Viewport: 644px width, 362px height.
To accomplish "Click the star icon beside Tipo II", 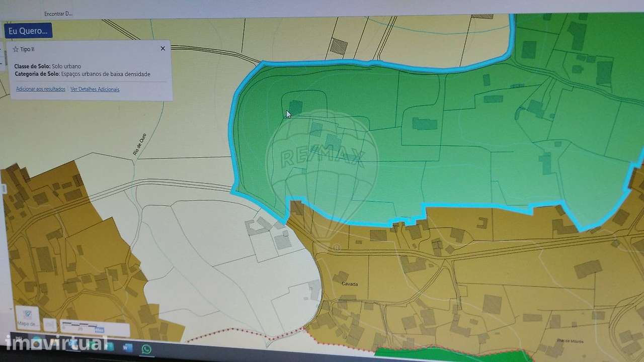I will point(15,49).
